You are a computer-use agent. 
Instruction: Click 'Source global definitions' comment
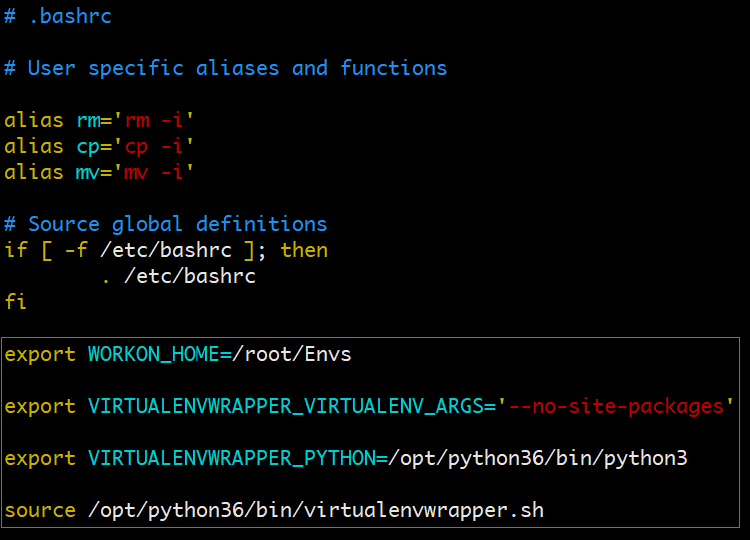(x=177, y=224)
